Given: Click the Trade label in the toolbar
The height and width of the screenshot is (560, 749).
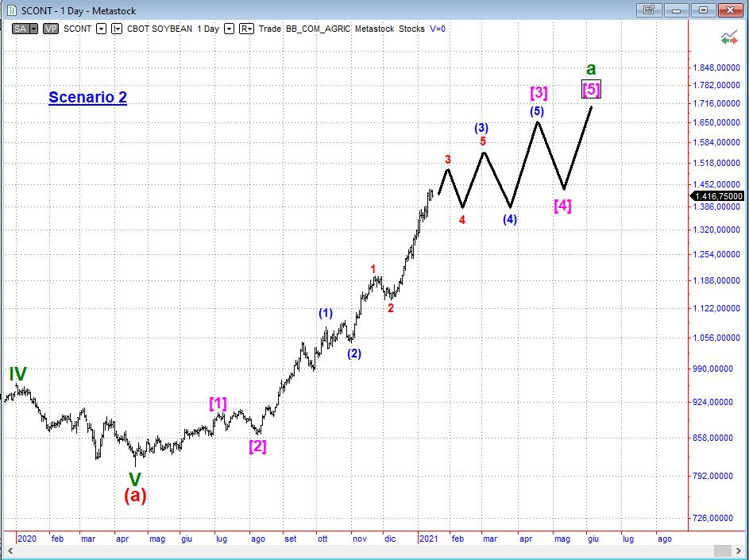Looking at the screenshot, I should click(x=270, y=29).
